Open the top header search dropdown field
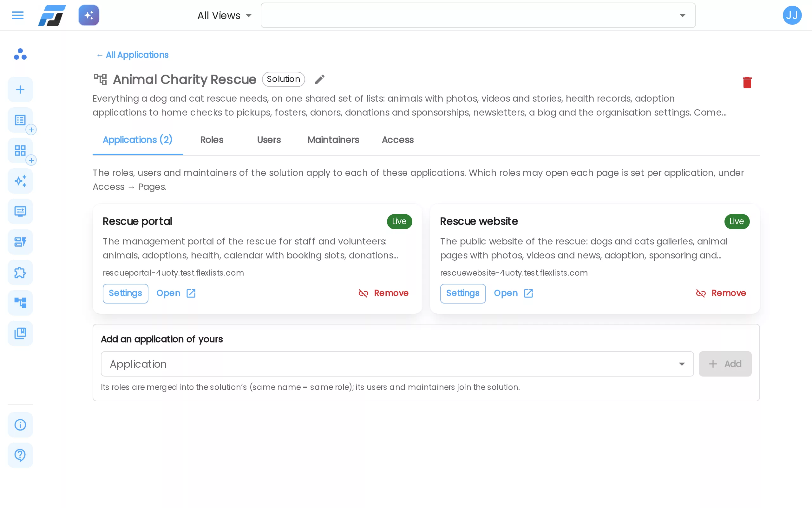812x508 pixels. 478,16
